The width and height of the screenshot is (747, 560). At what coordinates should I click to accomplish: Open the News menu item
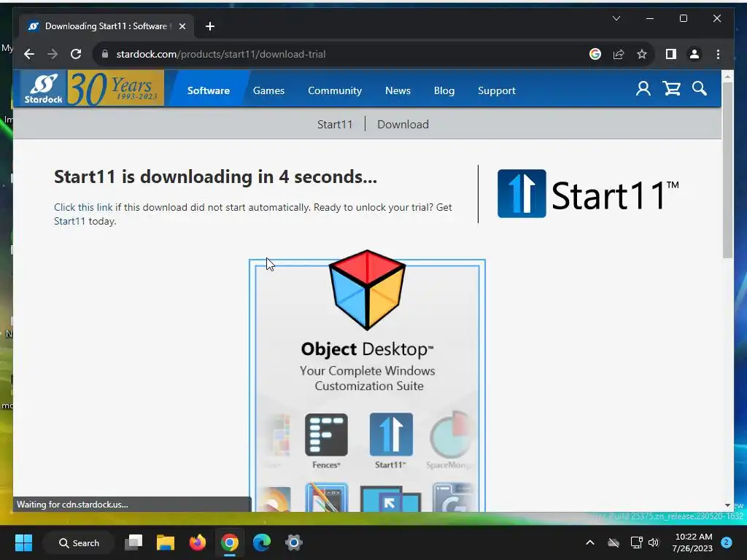398,90
